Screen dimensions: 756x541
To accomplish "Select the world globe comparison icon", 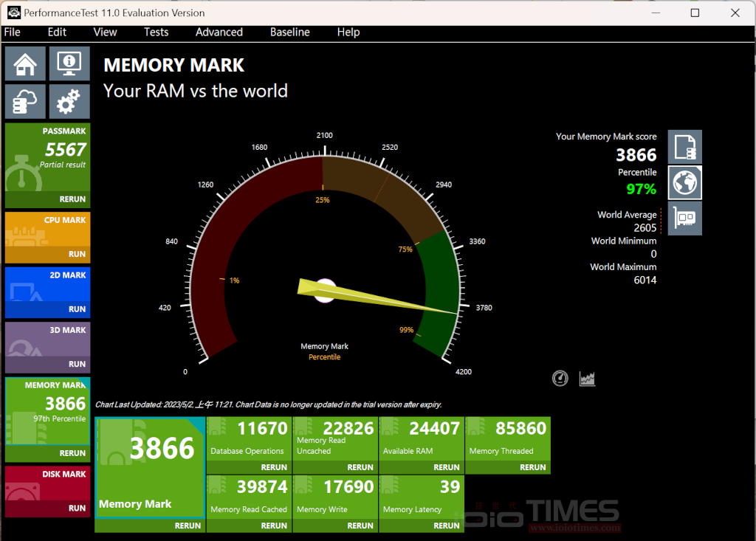I will (684, 182).
